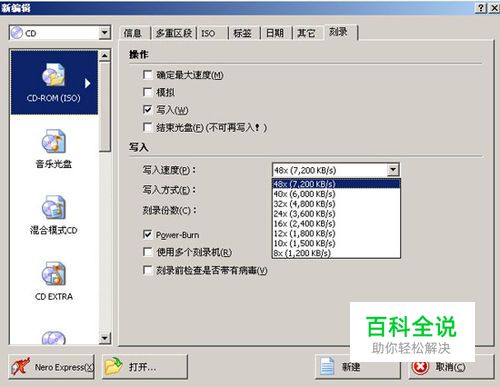Image resolution: width=500 pixels, height=387 pixels.
Task: Click the help question mark in title bar
Action: [x=481, y=8]
